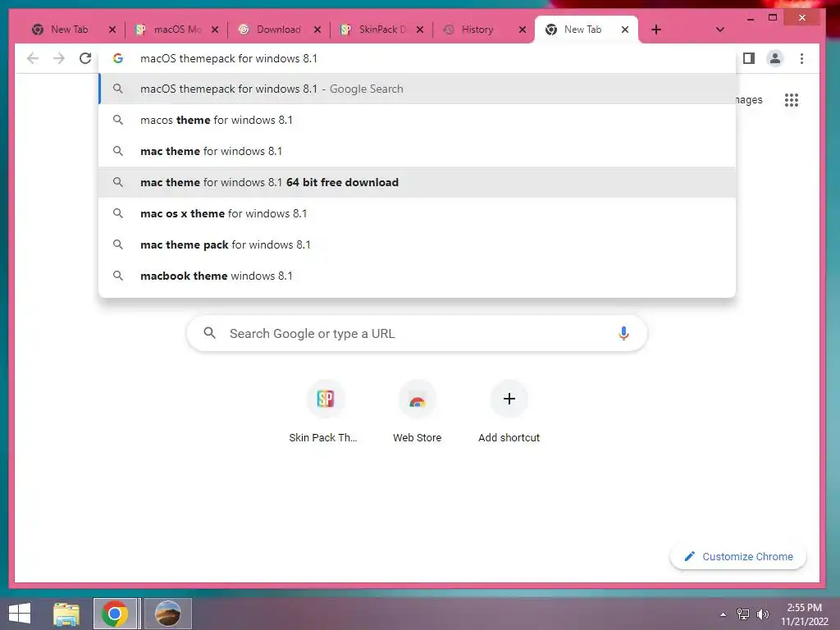This screenshot has height=630, width=840.
Task: Switch to the History tab
Action: coord(477,30)
